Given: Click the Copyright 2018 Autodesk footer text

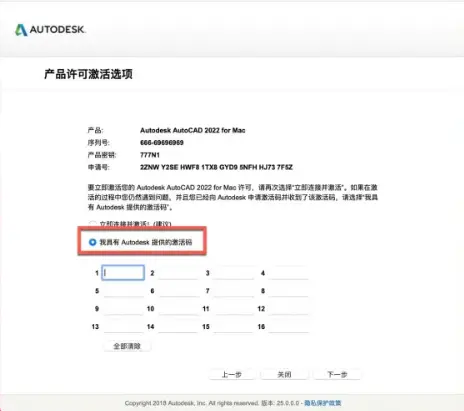Looking at the screenshot, I should (x=191, y=403).
